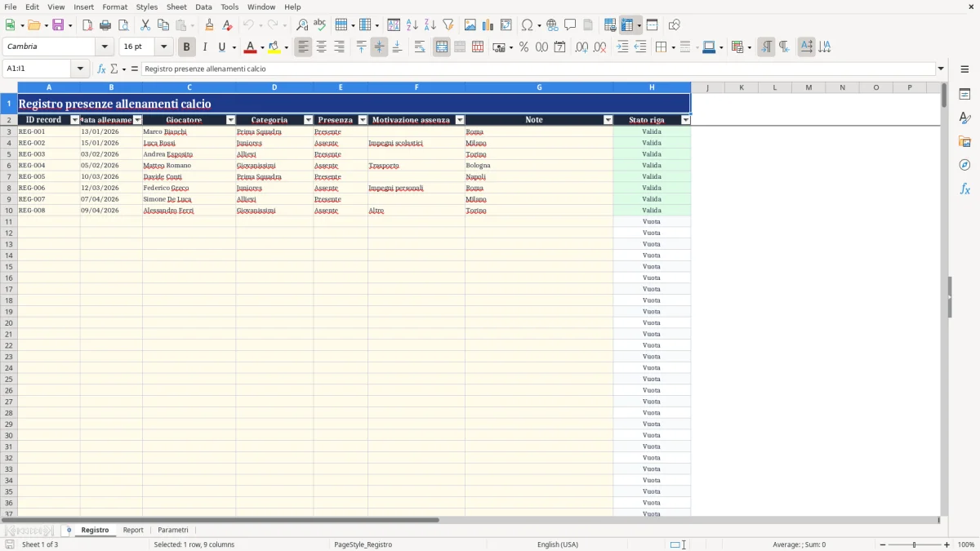Open the Cambria font name dropdown
This screenshot has height=551, width=980.
point(105,47)
